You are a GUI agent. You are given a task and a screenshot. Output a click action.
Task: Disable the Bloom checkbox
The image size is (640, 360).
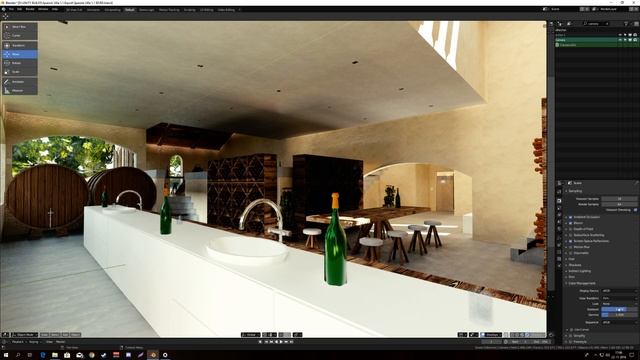pos(571,223)
